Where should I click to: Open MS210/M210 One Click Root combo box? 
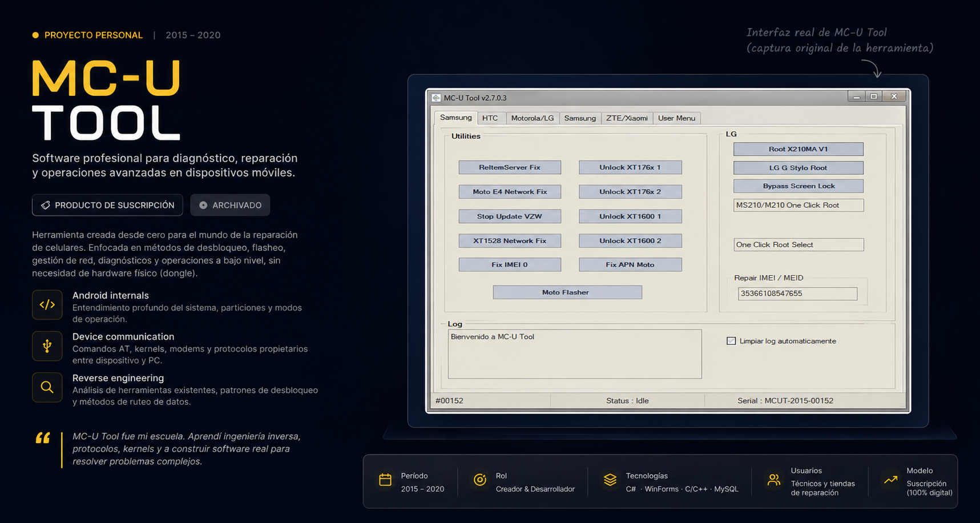coord(798,205)
